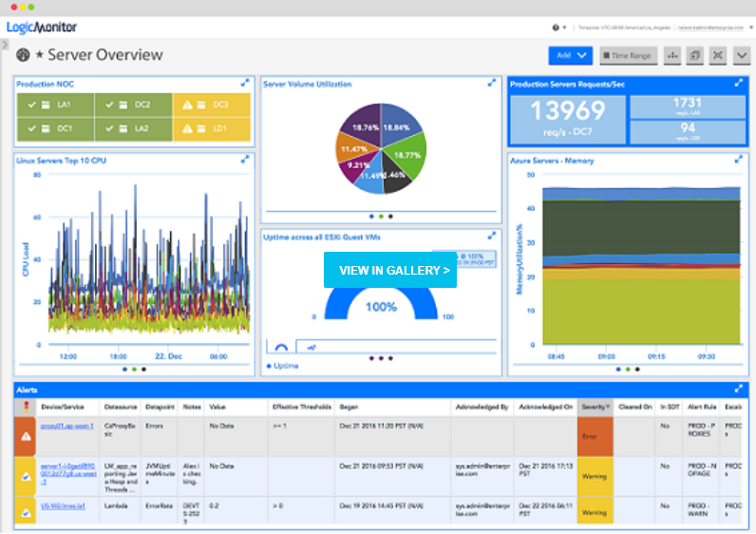
Task: Sort alerts by Severity column header
Action: [594, 406]
